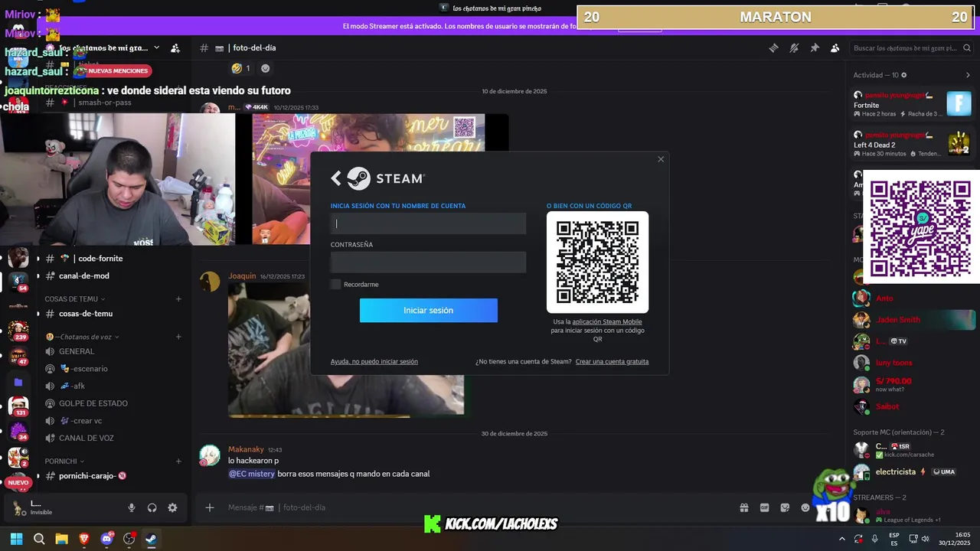
Task: Open the Left 4 Dead 2 activity card
Action: (x=913, y=144)
